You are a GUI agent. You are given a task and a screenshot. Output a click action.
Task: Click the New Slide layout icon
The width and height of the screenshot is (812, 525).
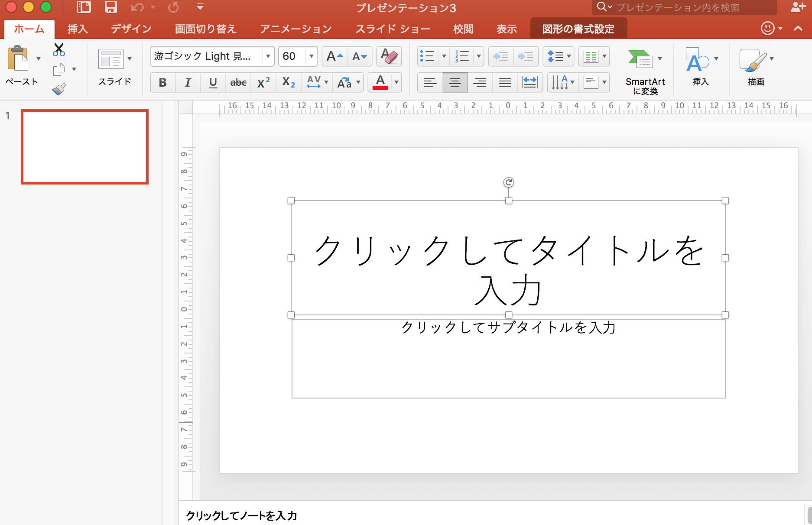click(x=111, y=59)
